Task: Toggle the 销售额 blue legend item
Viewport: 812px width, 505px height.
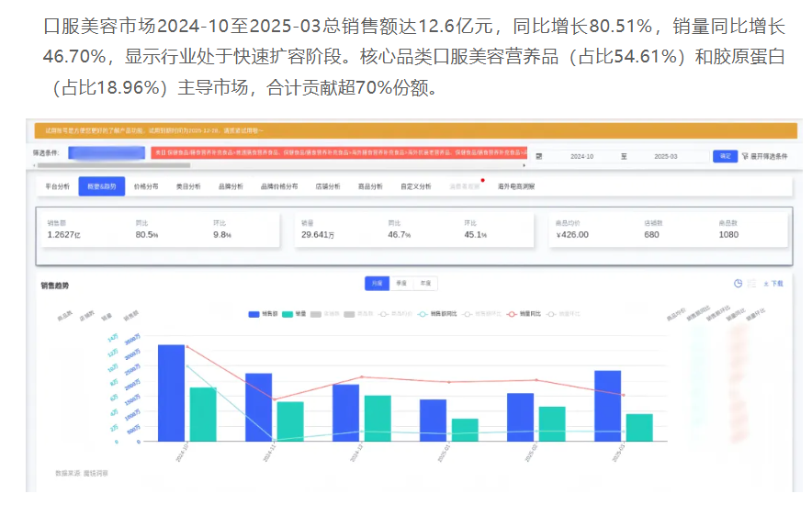Action: [x=263, y=314]
